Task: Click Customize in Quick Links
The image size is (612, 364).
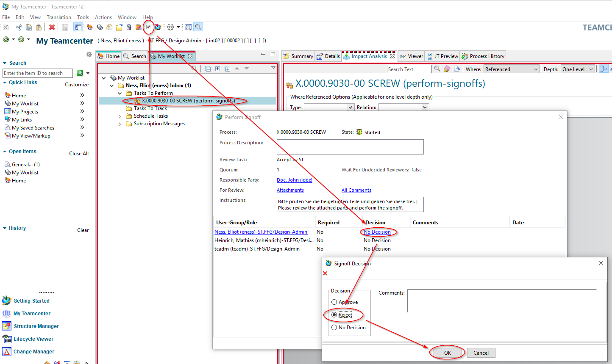Action: click(x=77, y=85)
